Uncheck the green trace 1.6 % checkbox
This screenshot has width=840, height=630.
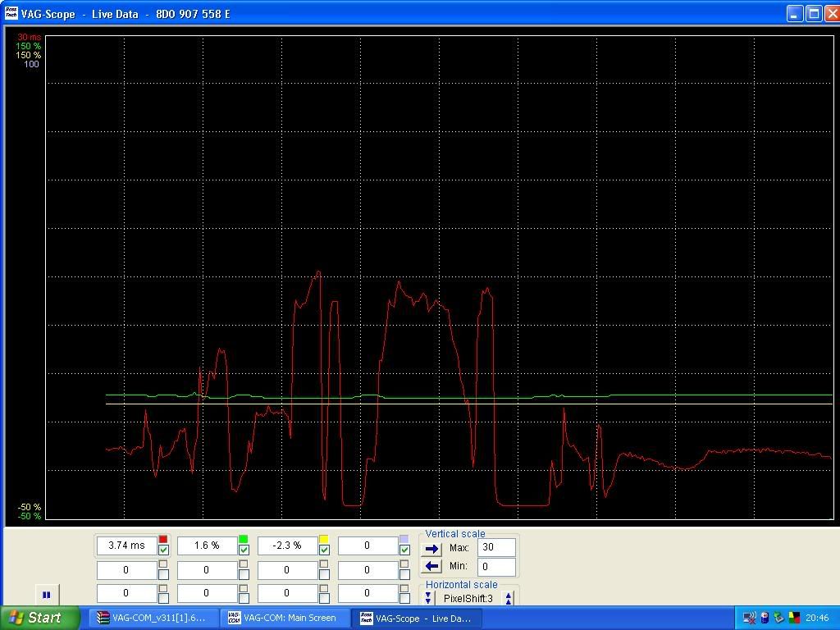coord(244,550)
